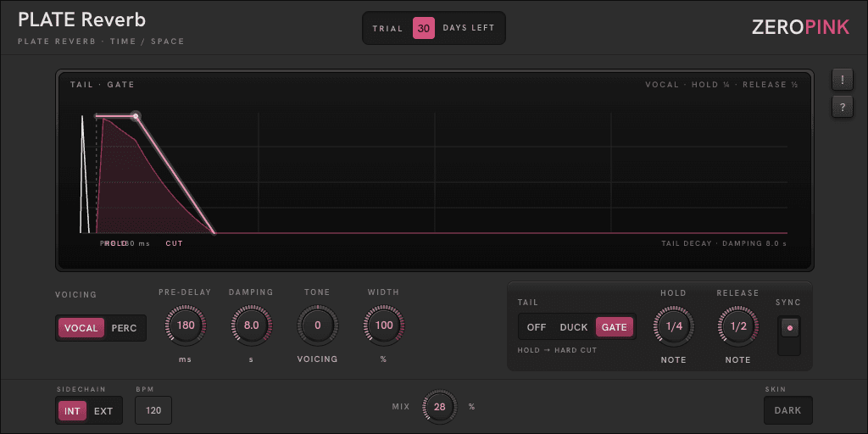Toggle the SYNC switch
The height and width of the screenshot is (434, 868).
coord(789,336)
